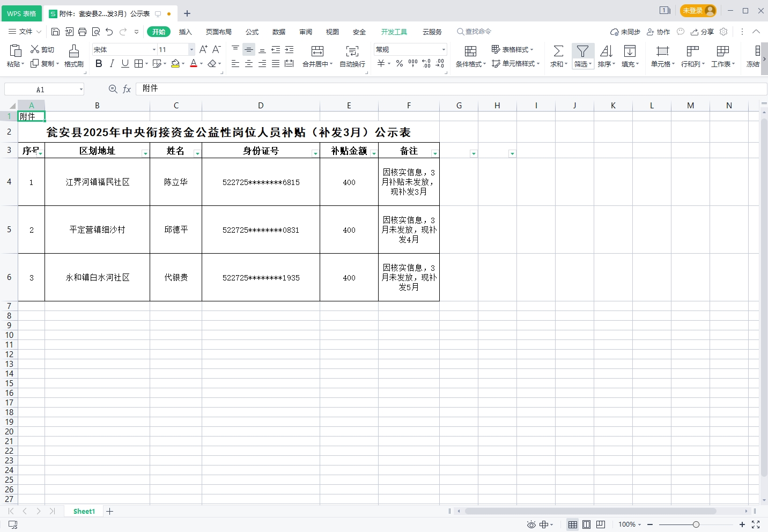Screen dimensions: 768x532
Task: Open the 插入 ribbon tab
Action: (185, 32)
